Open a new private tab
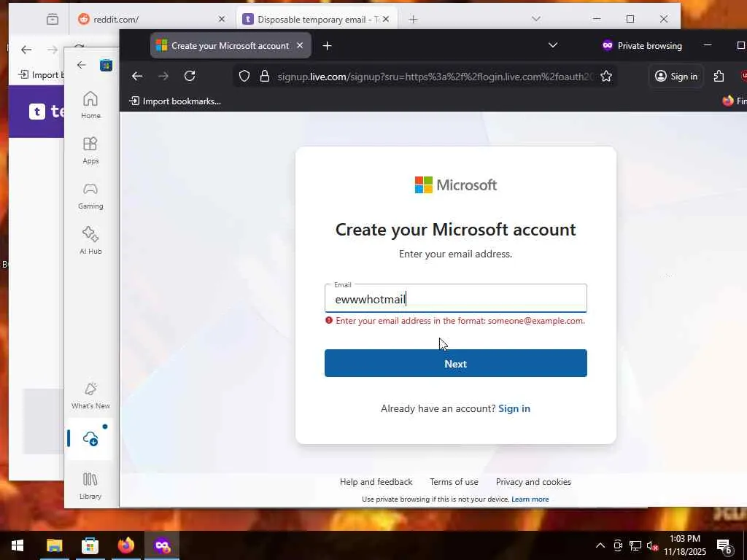This screenshot has width=747, height=560. point(328,46)
